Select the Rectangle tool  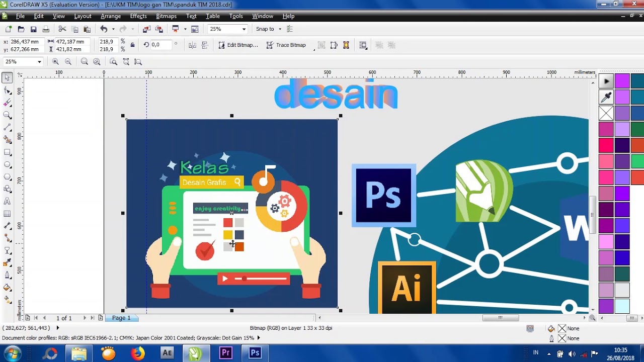7,152
